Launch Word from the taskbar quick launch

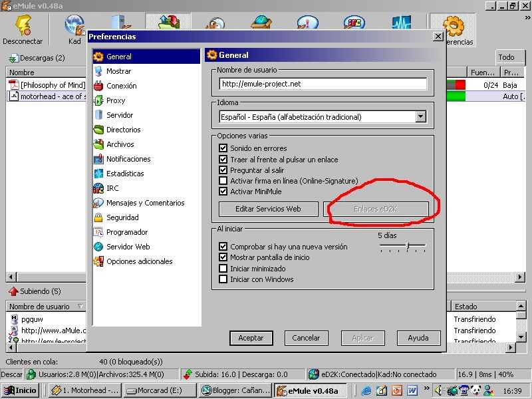[412, 390]
